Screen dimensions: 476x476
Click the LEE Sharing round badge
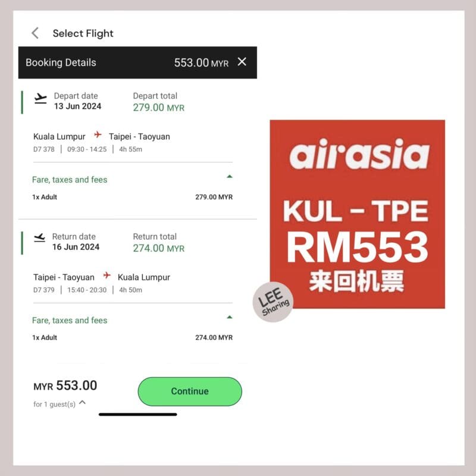[273, 302]
